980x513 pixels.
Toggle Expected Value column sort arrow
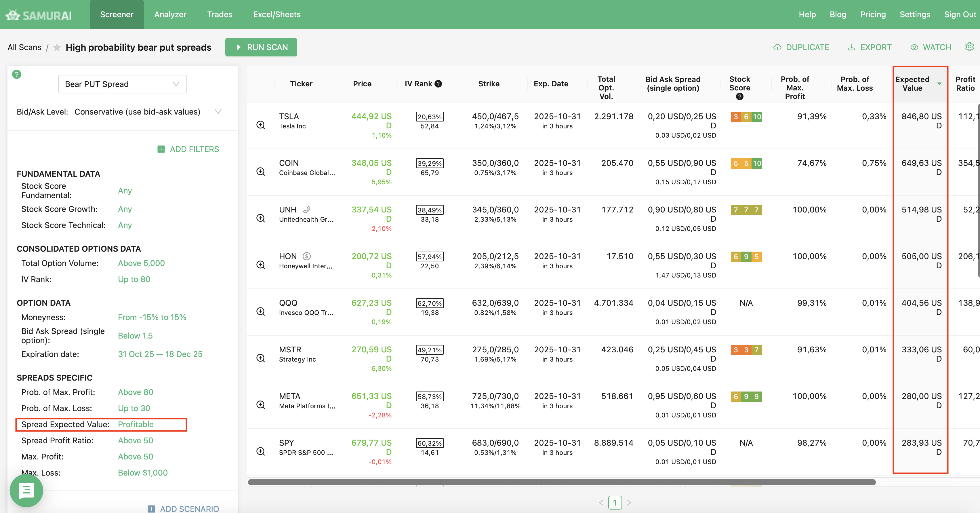[939, 84]
